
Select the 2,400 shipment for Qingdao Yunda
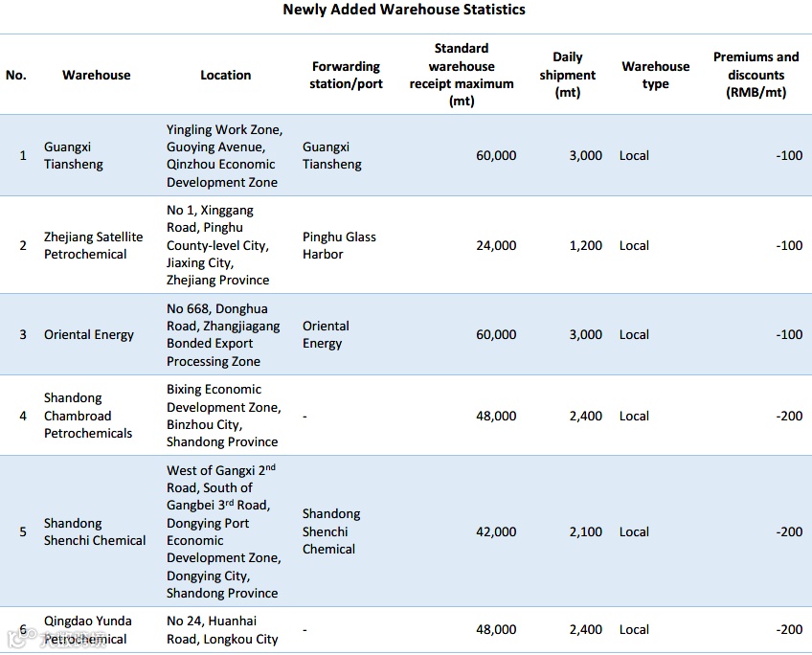coord(586,630)
